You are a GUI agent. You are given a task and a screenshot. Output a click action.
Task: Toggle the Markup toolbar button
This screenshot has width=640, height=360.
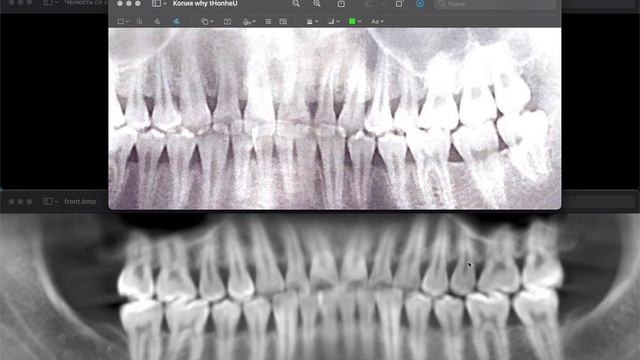420,4
